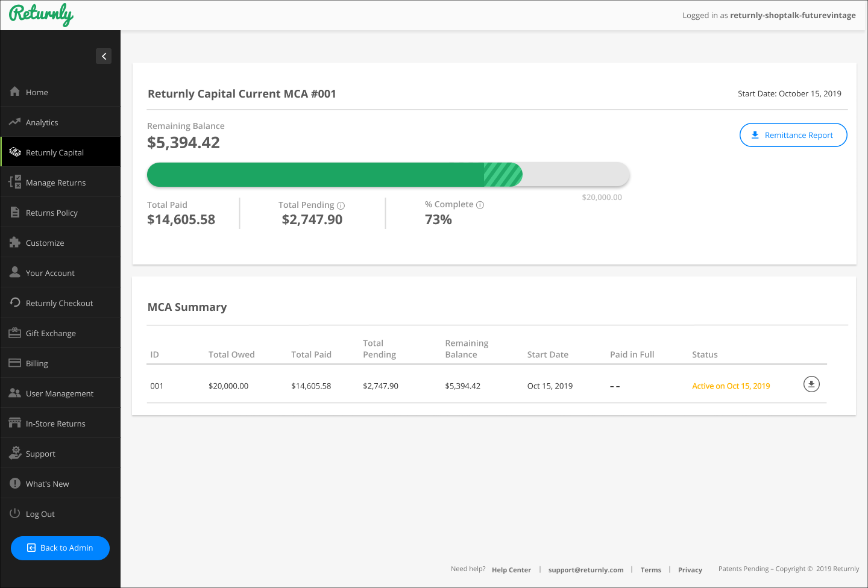The image size is (868, 588).
Task: Click the Your Account person icon
Action: [x=15, y=272]
